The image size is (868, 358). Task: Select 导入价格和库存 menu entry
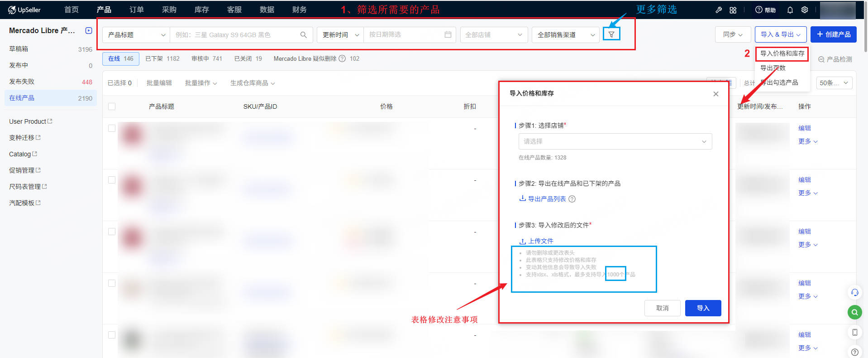pos(782,53)
